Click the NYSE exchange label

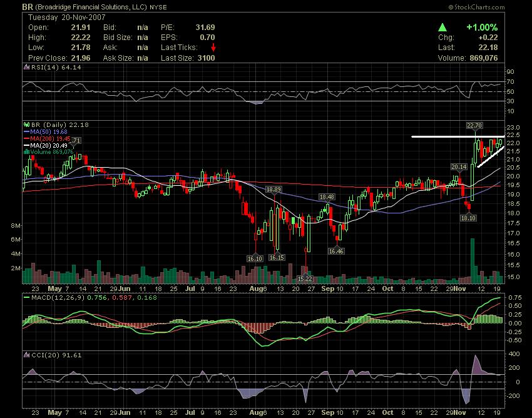pos(158,7)
